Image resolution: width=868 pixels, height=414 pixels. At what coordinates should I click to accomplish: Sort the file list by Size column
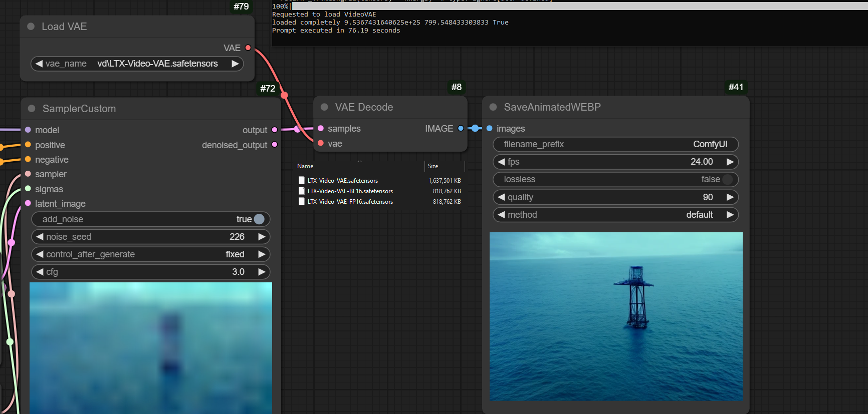(x=433, y=166)
